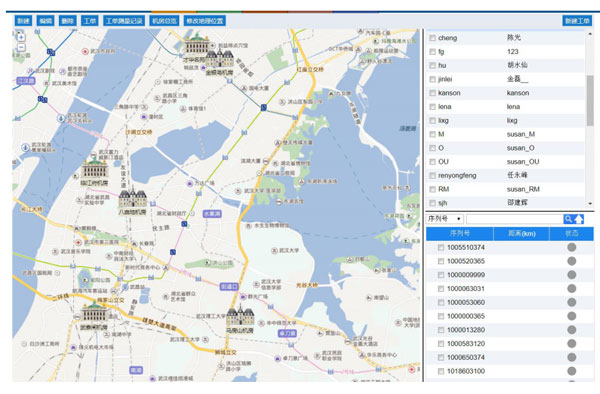Select the 马房山机房 building marker on map
This screenshot has height=394, width=600.
tap(240, 316)
